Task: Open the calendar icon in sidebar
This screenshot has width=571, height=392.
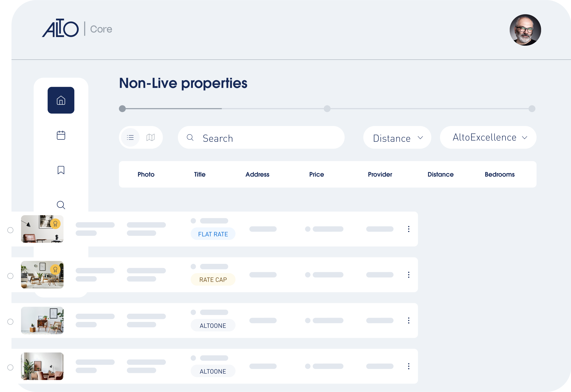Action: tap(61, 135)
